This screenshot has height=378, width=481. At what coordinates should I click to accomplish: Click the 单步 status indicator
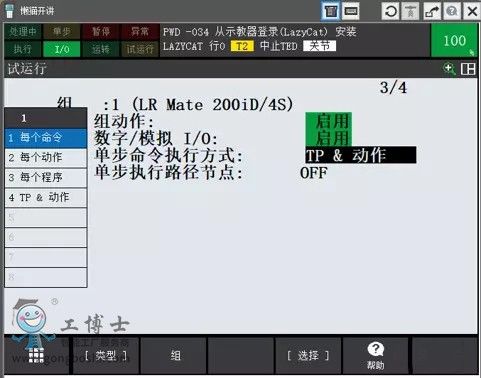coord(62,32)
